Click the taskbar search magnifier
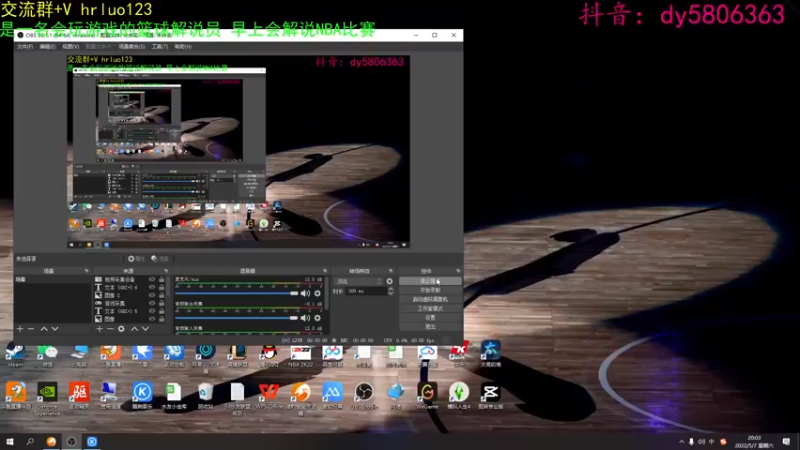This screenshot has width=800, height=450. [x=30, y=441]
